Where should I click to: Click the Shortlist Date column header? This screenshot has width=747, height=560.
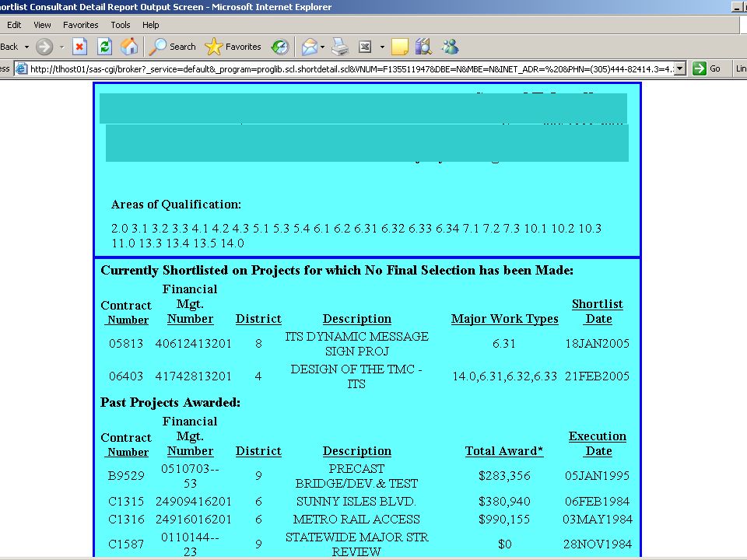point(598,311)
